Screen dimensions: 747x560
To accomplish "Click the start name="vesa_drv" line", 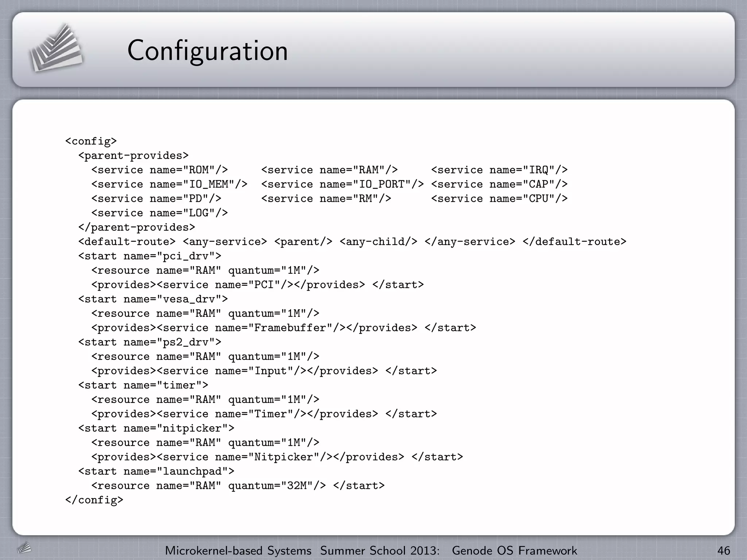I will [x=153, y=299].
